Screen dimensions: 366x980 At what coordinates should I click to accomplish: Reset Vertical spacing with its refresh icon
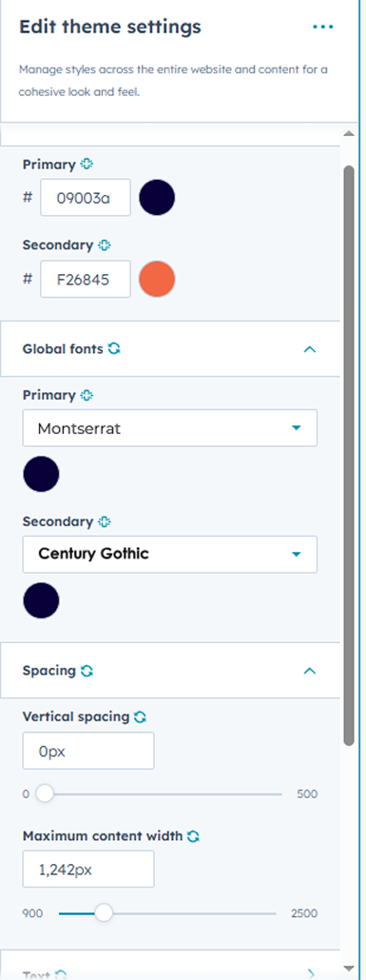tap(141, 716)
